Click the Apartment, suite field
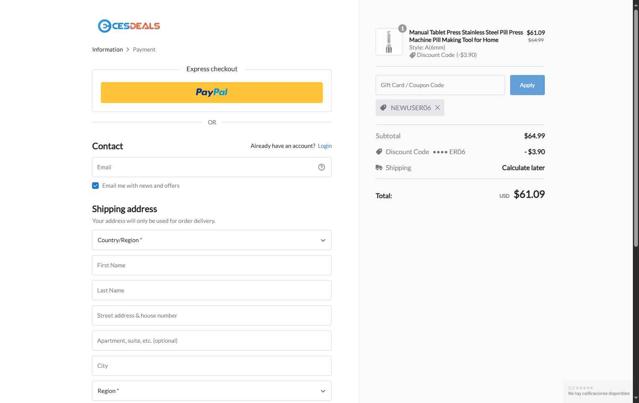Screen dimensions: 639x403 tap(212, 341)
